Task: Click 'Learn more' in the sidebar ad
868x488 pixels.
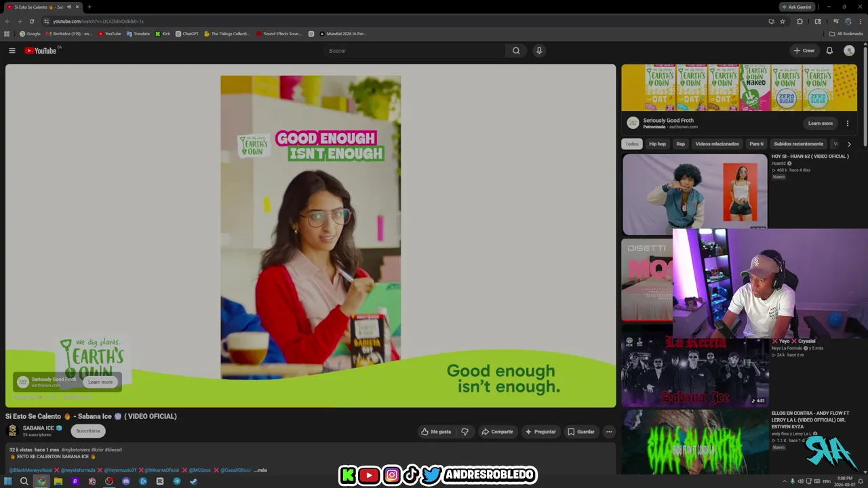Action: (x=821, y=123)
